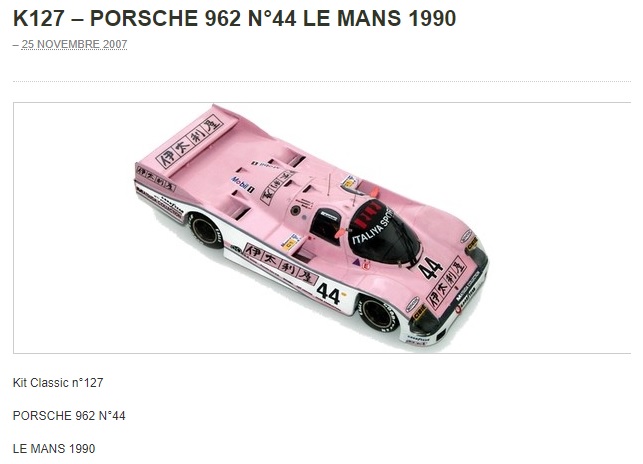
Task: Click the K127 Porsche 962 post title
Action: click(235, 18)
